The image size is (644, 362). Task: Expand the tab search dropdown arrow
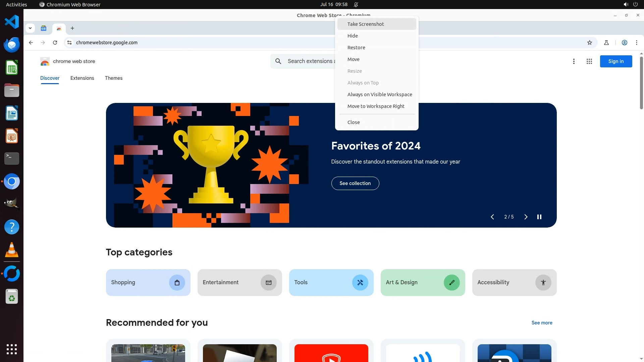point(30,28)
